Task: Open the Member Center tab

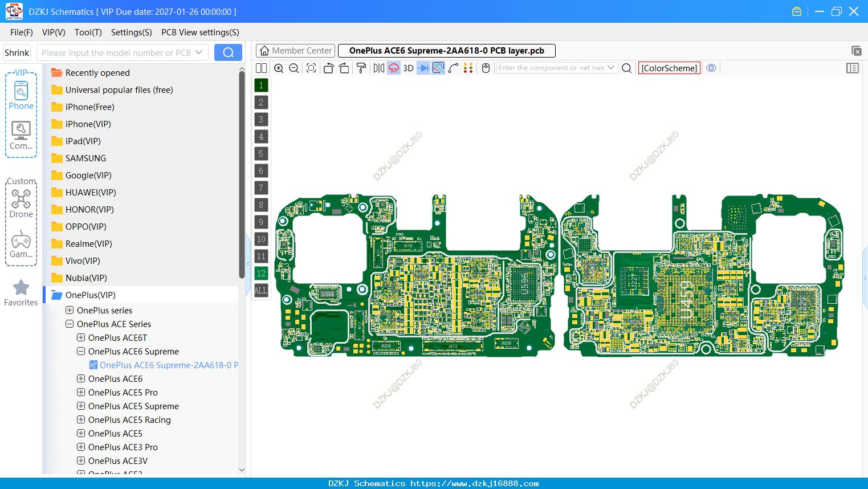Action: (x=295, y=51)
